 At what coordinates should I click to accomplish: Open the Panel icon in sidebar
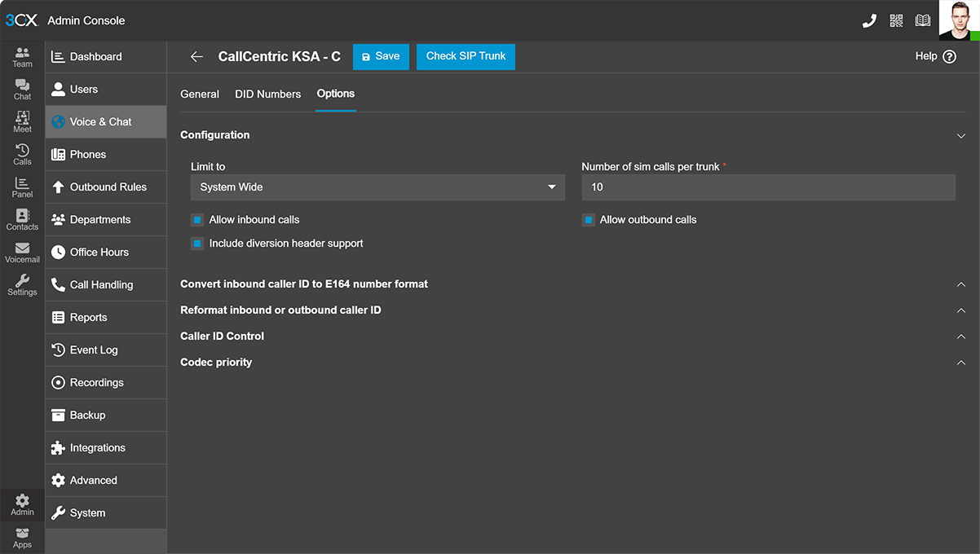click(x=22, y=187)
